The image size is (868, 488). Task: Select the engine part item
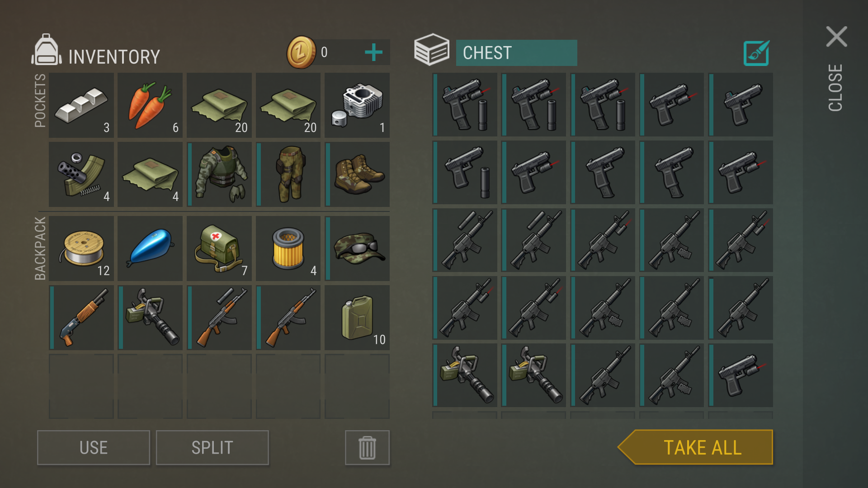(x=357, y=105)
